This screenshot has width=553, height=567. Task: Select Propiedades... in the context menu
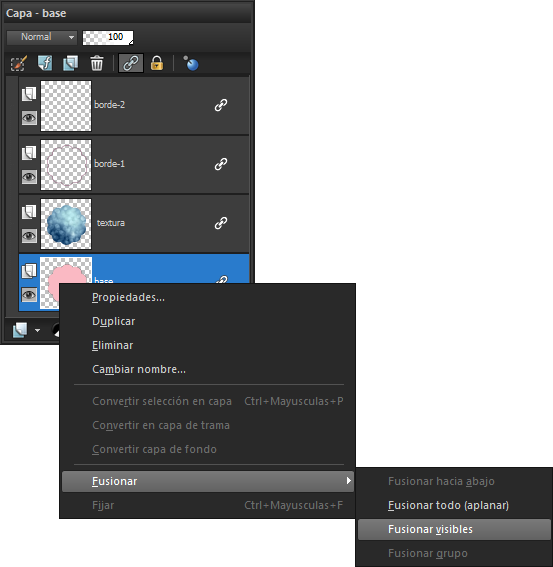click(x=128, y=297)
